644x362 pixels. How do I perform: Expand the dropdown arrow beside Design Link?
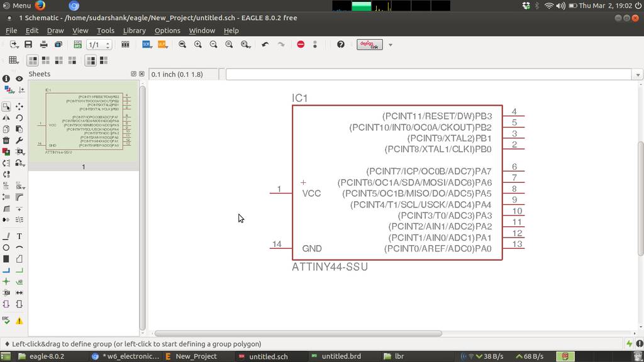[390, 45]
